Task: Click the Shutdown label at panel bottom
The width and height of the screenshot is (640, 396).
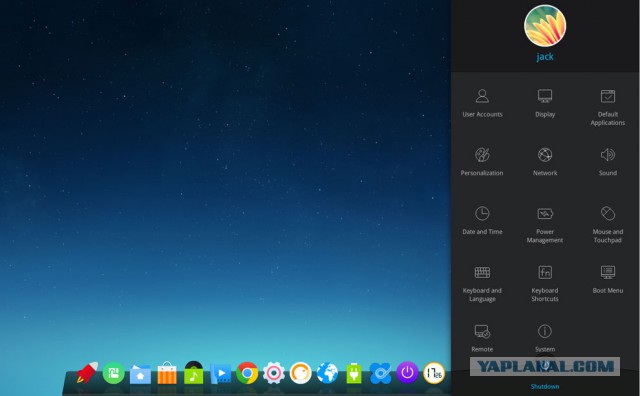Action: [x=545, y=386]
